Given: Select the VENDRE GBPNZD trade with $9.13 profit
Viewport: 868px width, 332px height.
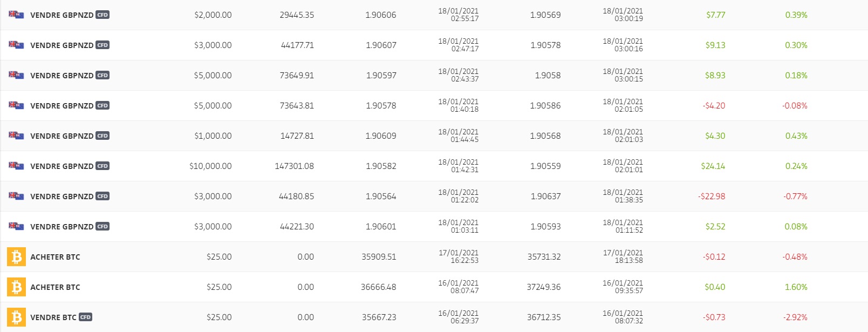Looking at the screenshot, I should tap(61, 45).
